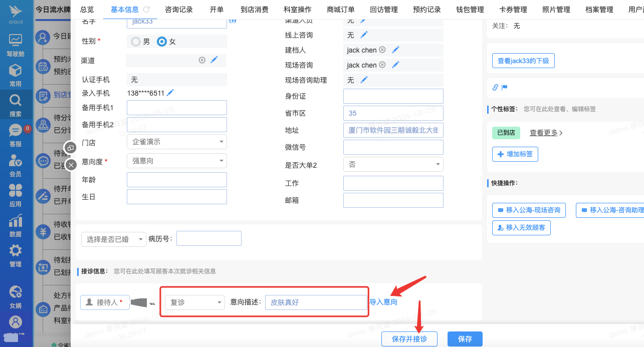Click the 搜索 magnifier icon in the sidebar
The height and width of the screenshot is (347, 644).
click(x=16, y=100)
